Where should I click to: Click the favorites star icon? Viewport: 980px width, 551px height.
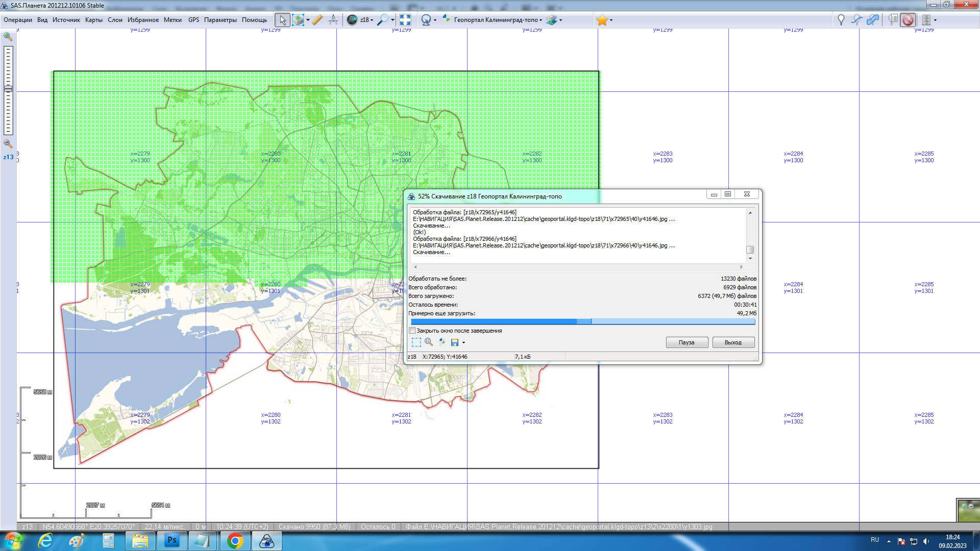pyautogui.click(x=602, y=20)
